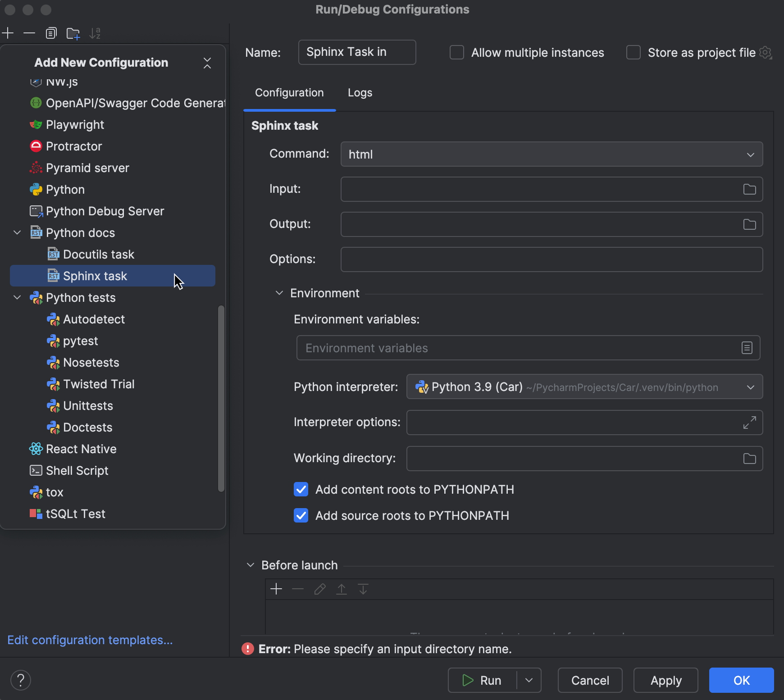
Task: Remove the selected configuration using minus icon
Action: pyautogui.click(x=29, y=33)
